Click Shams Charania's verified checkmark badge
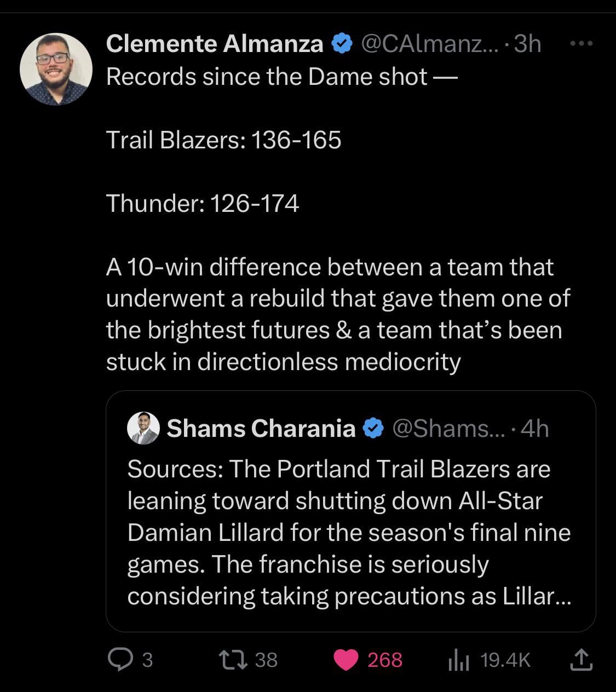 pyautogui.click(x=373, y=428)
